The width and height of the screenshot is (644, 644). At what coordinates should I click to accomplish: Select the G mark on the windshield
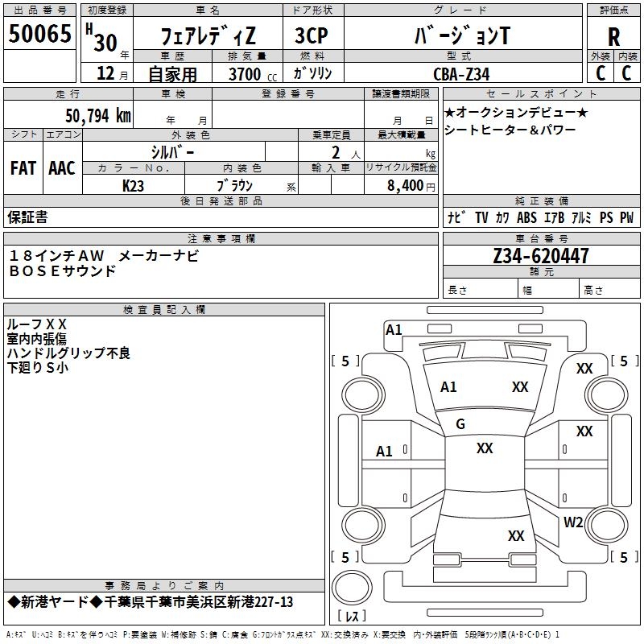click(460, 423)
